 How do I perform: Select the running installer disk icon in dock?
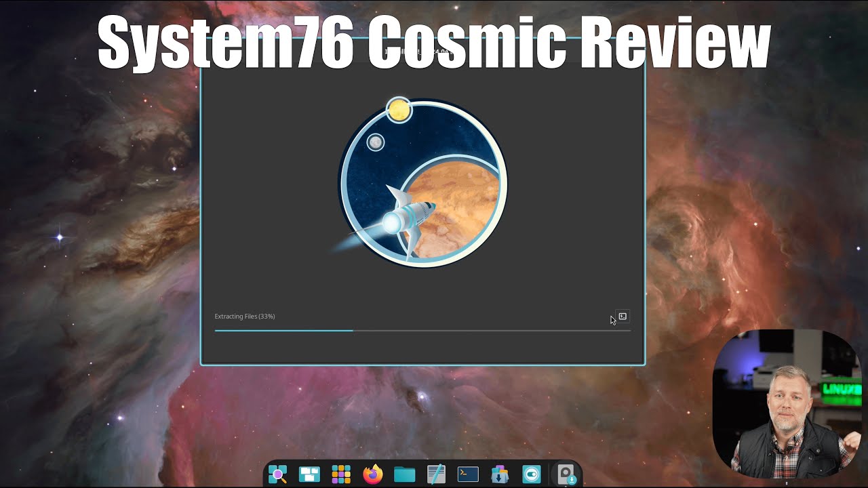point(566,474)
